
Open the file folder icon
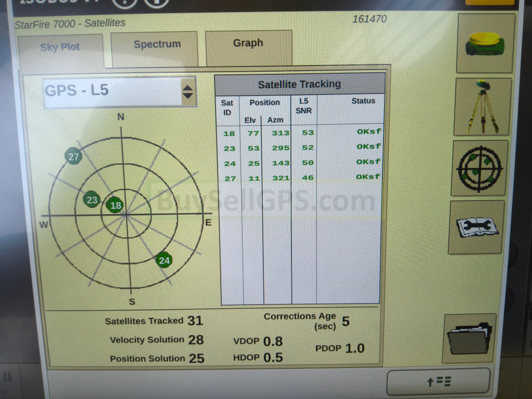click(x=470, y=338)
